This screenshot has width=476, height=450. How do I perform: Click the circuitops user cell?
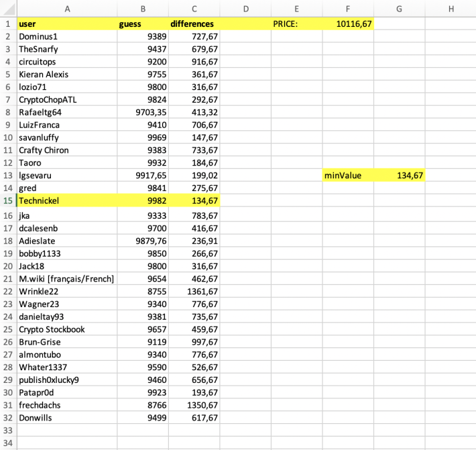pos(67,62)
